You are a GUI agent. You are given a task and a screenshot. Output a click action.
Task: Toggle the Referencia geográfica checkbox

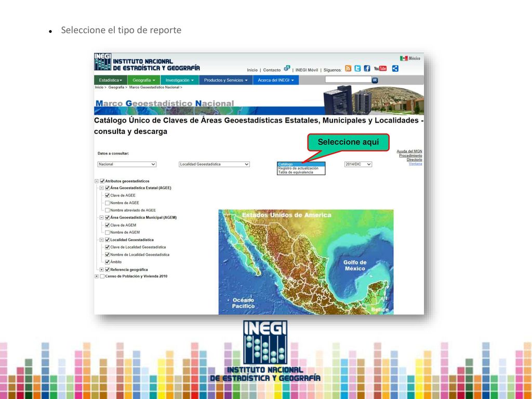pos(107,270)
